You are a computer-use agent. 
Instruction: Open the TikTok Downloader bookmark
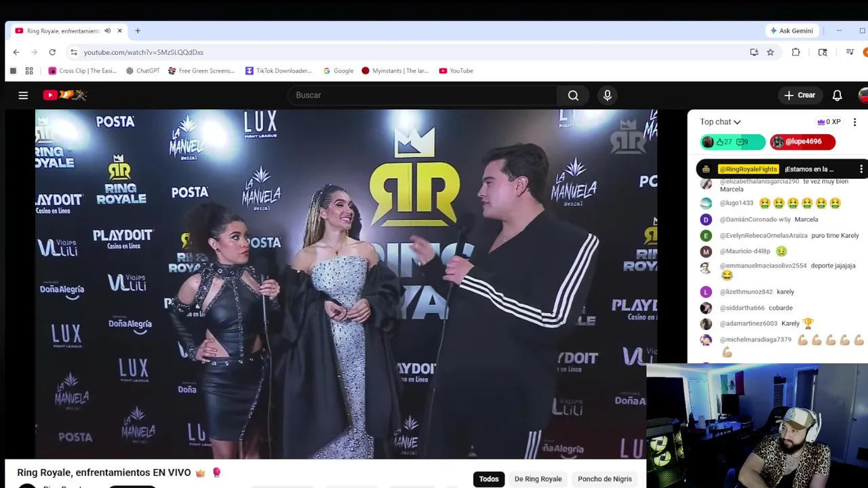click(278, 70)
